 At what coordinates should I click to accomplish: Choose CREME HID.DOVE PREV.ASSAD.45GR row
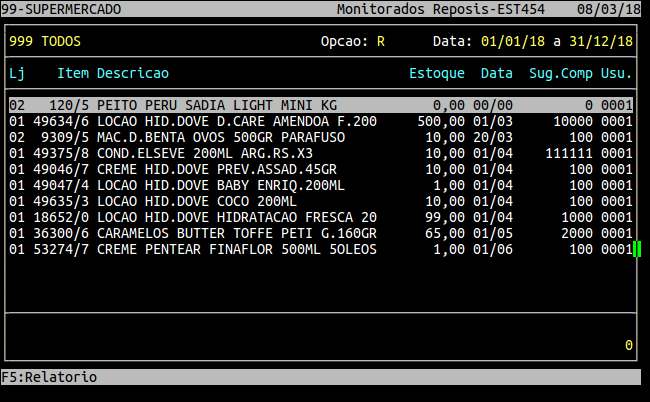(x=217, y=169)
